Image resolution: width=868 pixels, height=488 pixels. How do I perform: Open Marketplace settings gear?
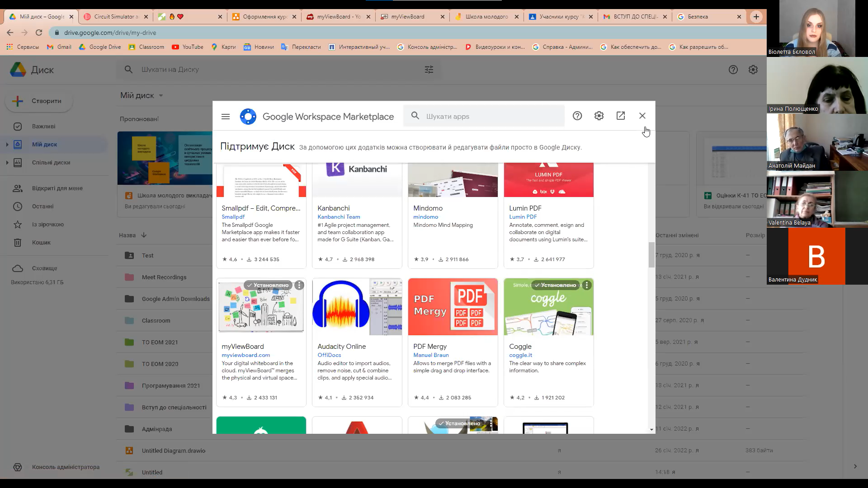[599, 116]
